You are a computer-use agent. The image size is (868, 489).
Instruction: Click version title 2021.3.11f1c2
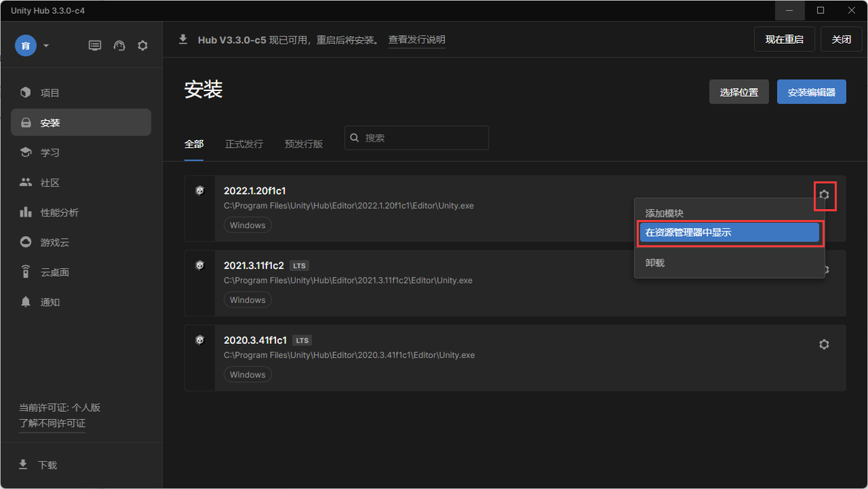point(253,265)
